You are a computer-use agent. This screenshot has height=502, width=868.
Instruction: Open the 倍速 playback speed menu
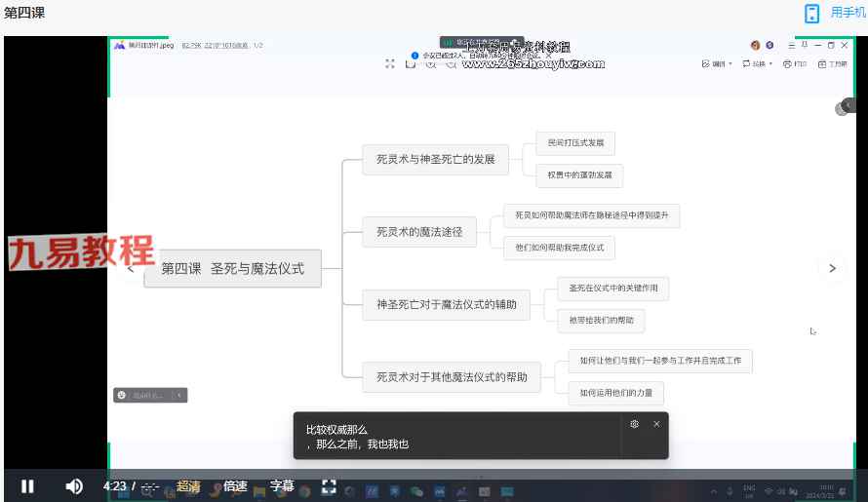(235, 485)
